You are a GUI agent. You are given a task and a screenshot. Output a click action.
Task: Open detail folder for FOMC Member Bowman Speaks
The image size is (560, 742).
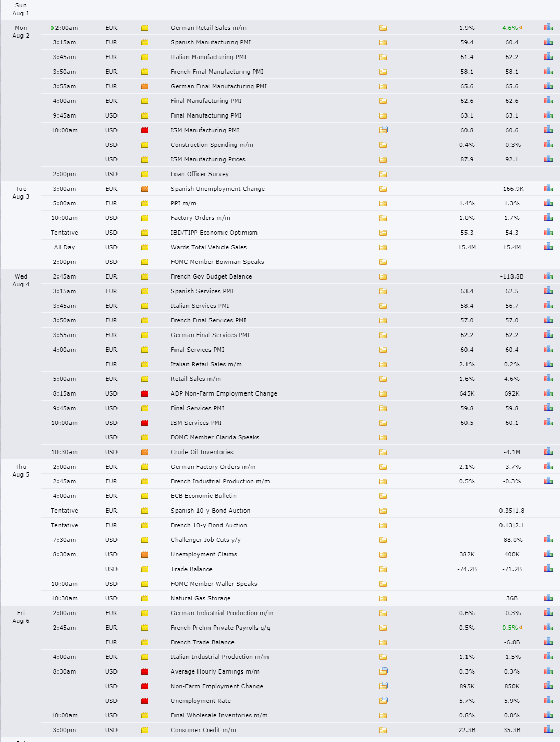383,262
